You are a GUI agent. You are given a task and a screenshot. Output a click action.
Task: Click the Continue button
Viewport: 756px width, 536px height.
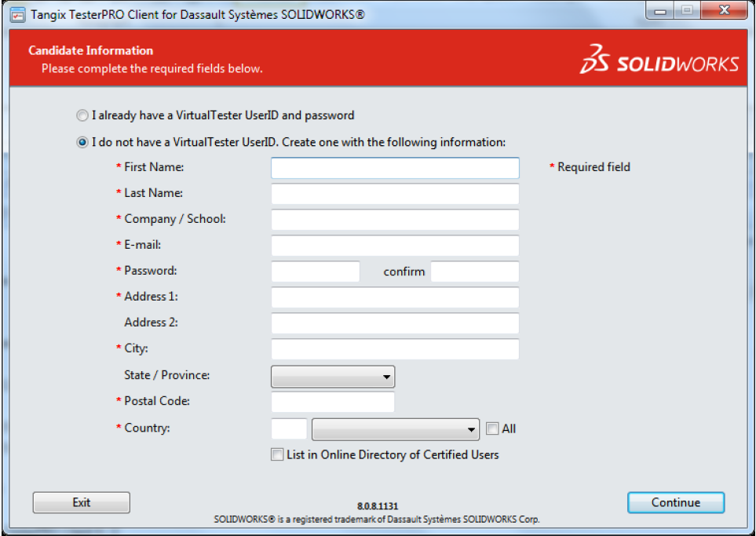pos(675,502)
